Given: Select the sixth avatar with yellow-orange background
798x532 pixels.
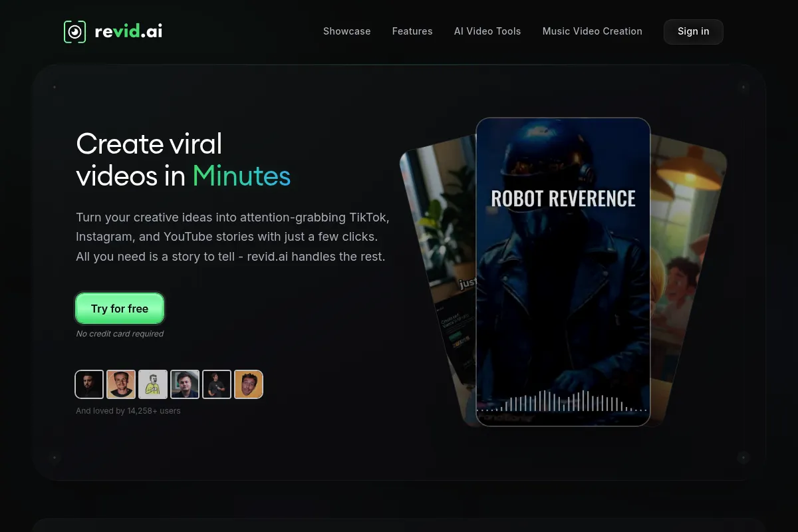Looking at the screenshot, I should pyautogui.click(x=249, y=384).
